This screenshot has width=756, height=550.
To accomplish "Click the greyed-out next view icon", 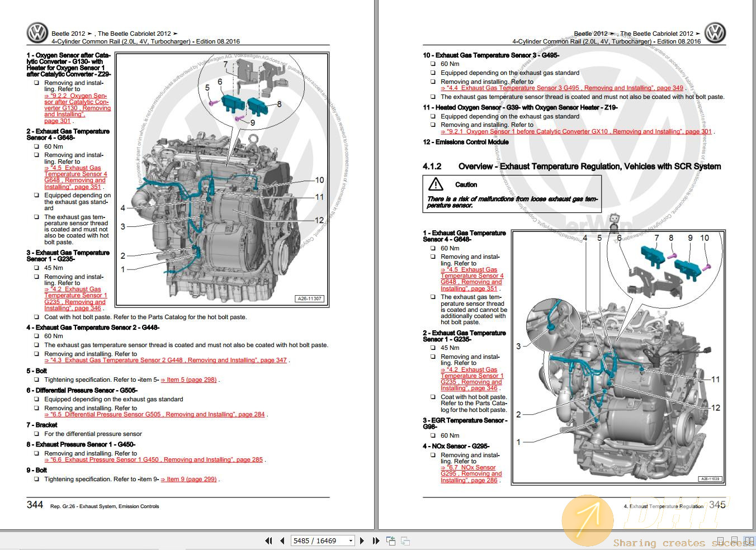I will (405, 540).
